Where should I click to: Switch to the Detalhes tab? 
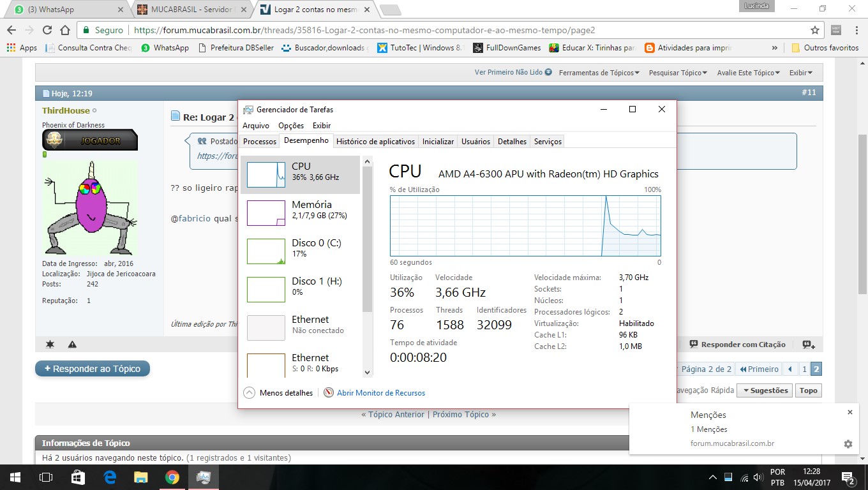[513, 142]
